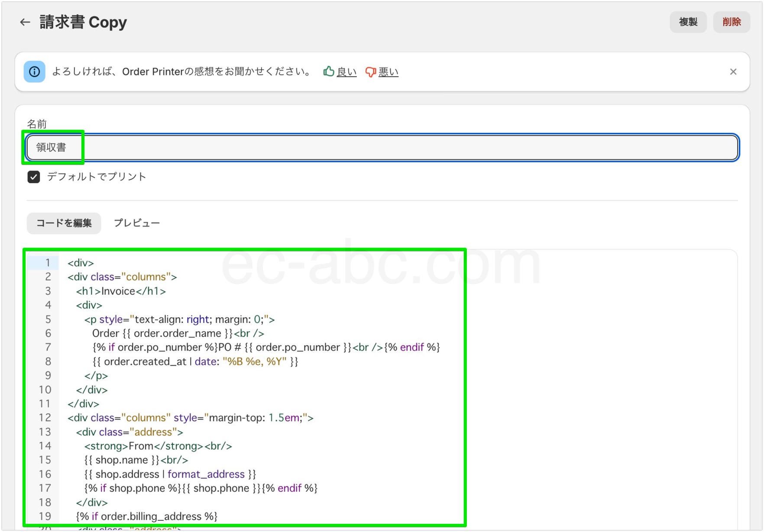
Task: Open the プレビュー tab
Action: 137,223
